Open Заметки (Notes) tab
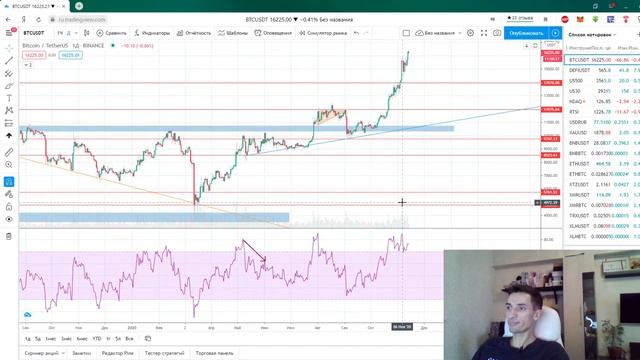Viewport: 640px width, 360px height. click(82, 353)
